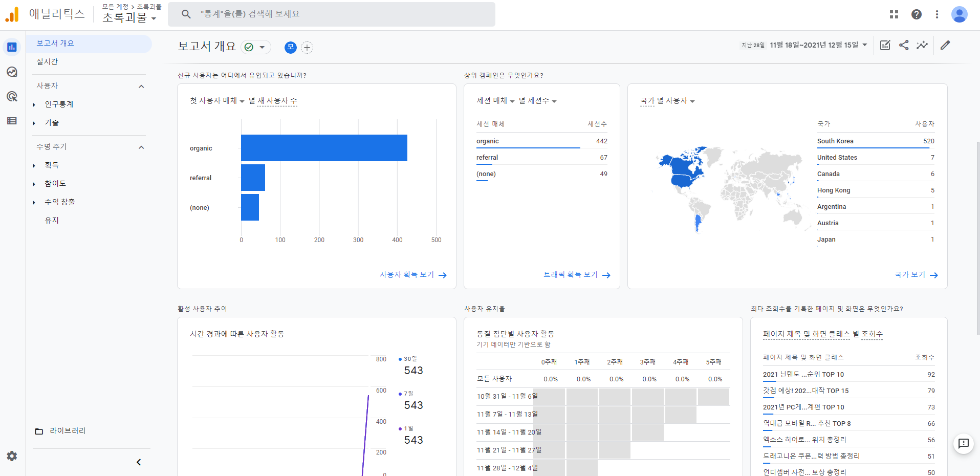The height and width of the screenshot is (476, 980).
Task: Click the 모든 계정 breadcrumb link
Action: pyautogui.click(x=115, y=7)
